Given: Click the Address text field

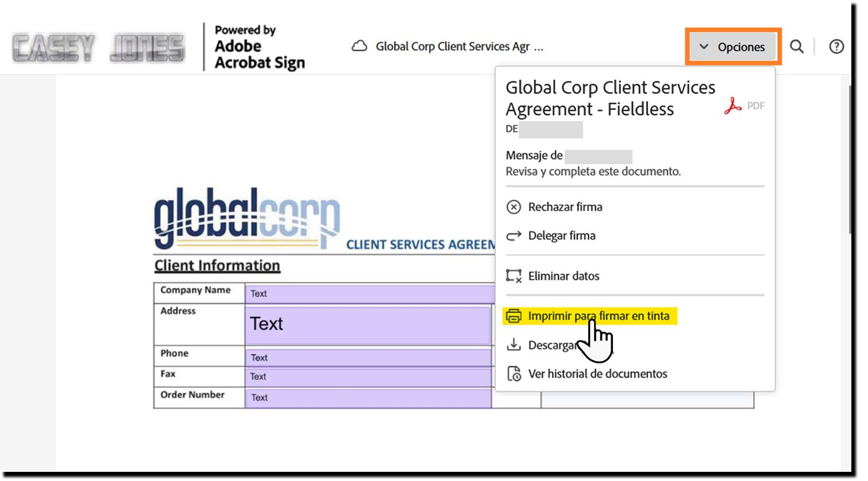Looking at the screenshot, I should tap(368, 325).
